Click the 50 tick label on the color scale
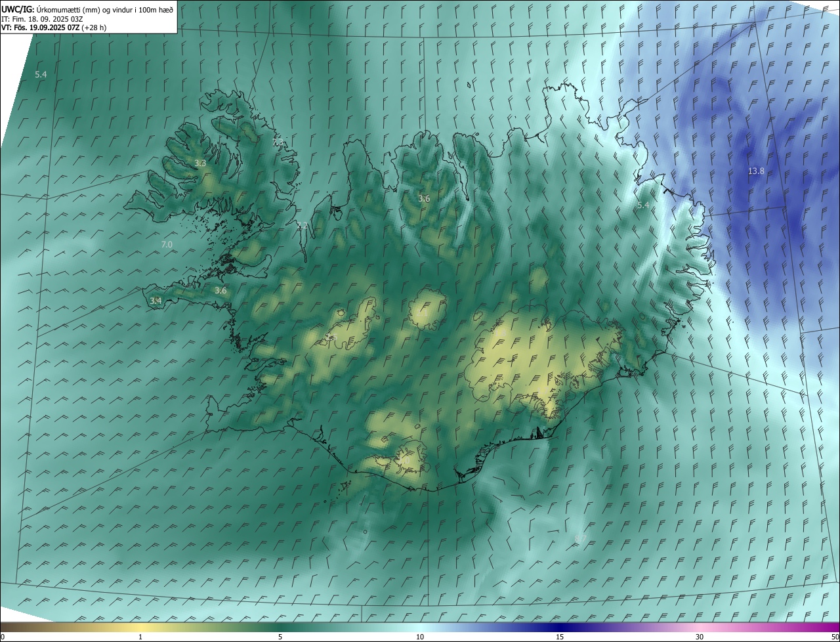This screenshot has width=840, height=642. point(835,637)
